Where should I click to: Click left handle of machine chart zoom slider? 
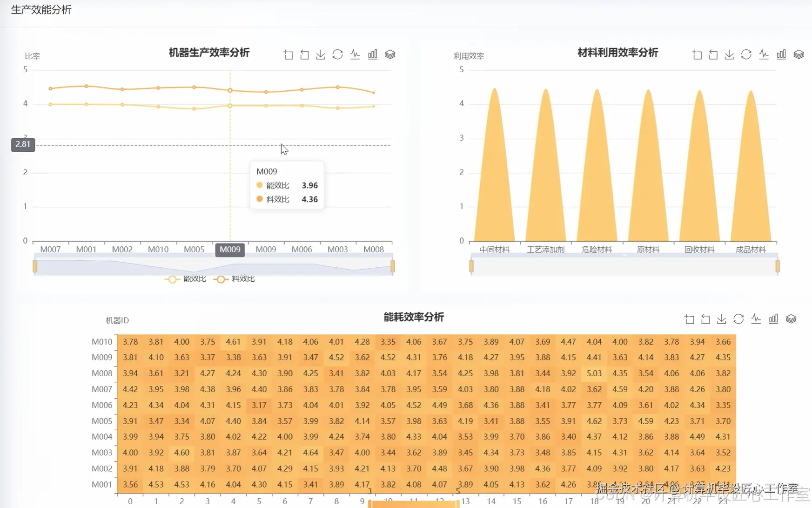tap(35, 266)
